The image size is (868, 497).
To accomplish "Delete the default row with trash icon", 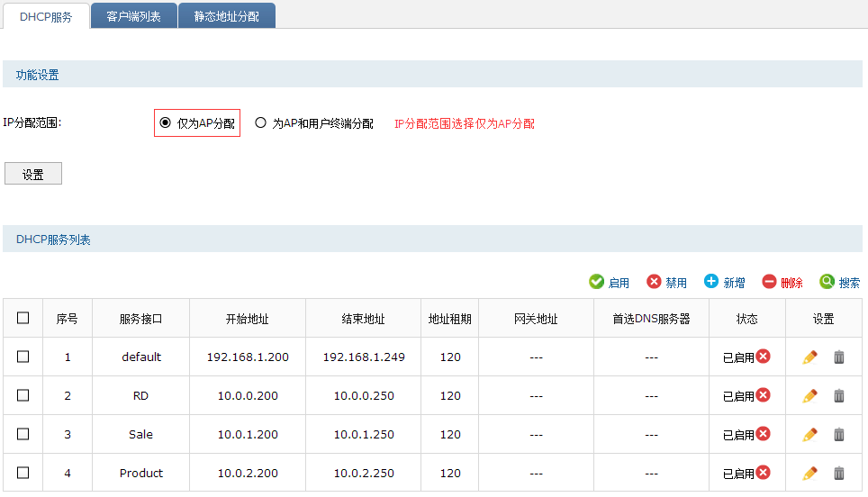I will pyautogui.click(x=839, y=357).
